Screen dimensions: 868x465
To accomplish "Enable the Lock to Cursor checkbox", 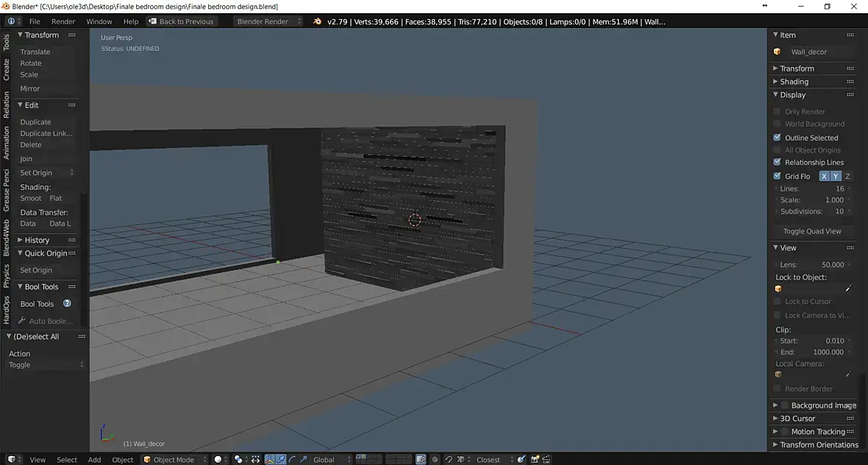I will [778, 301].
